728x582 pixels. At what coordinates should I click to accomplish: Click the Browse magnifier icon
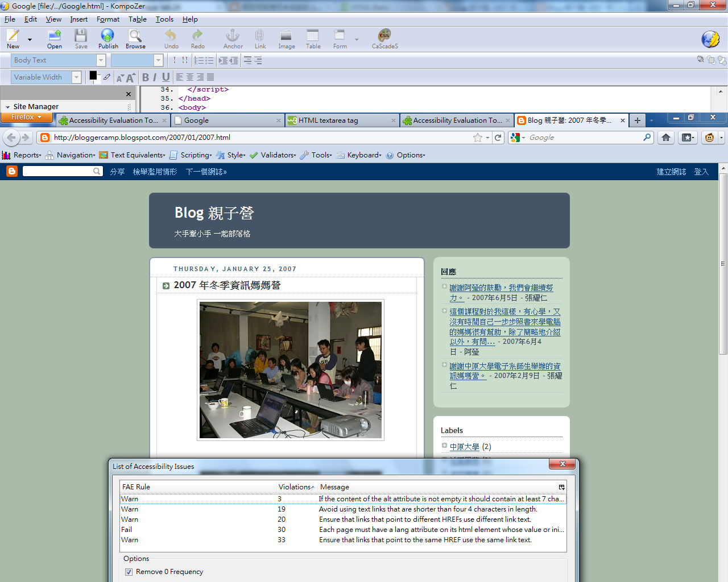click(135, 39)
